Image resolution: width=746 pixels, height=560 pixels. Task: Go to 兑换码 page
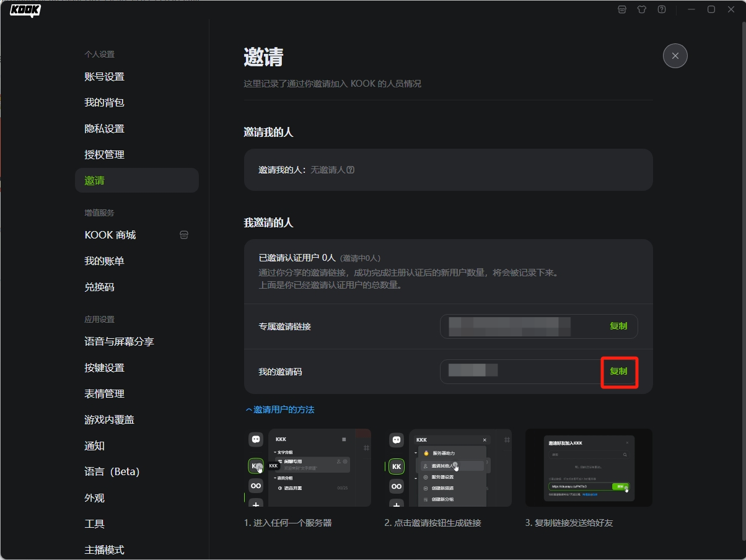click(137, 287)
